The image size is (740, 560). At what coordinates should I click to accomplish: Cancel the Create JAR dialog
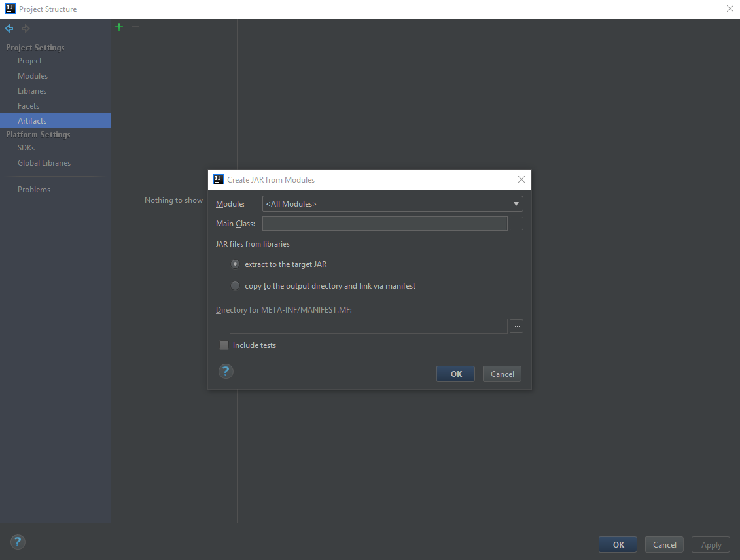click(x=502, y=374)
